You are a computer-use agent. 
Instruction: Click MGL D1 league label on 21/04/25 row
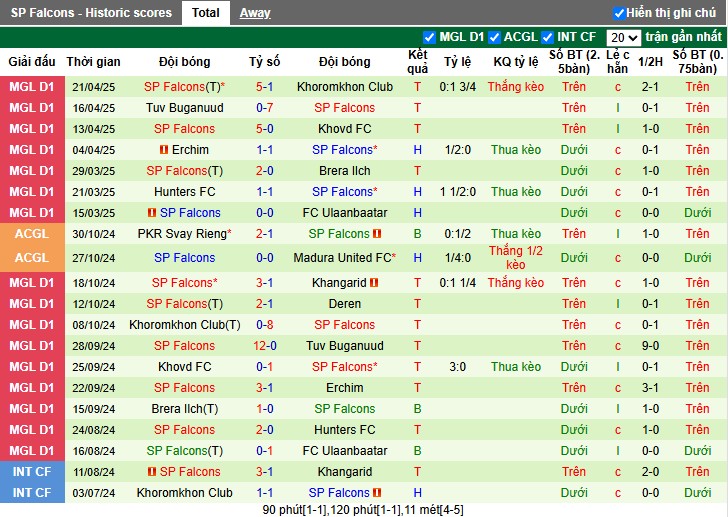(32, 87)
